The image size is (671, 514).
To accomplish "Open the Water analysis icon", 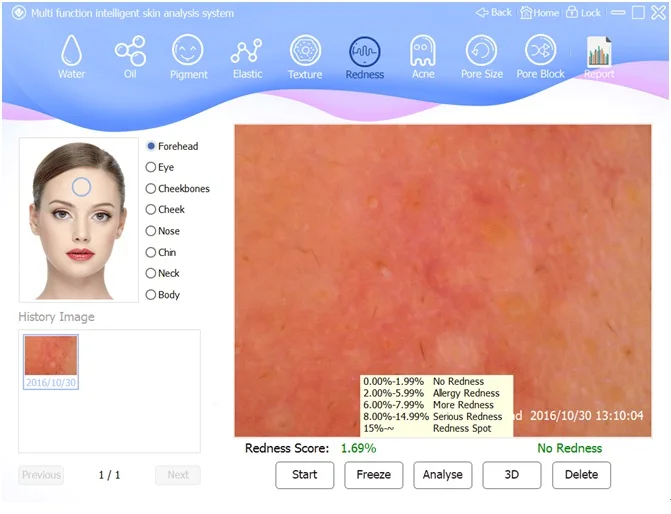I will pyautogui.click(x=71, y=51).
